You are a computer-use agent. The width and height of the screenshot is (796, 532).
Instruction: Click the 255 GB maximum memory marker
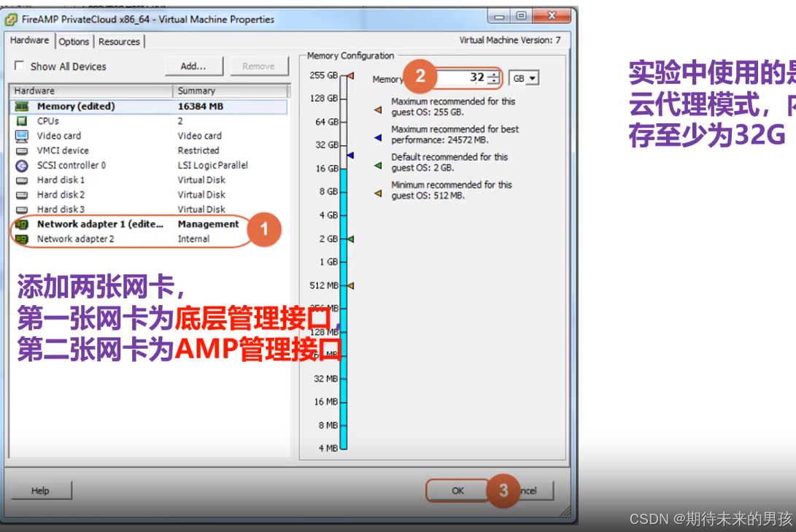point(350,76)
